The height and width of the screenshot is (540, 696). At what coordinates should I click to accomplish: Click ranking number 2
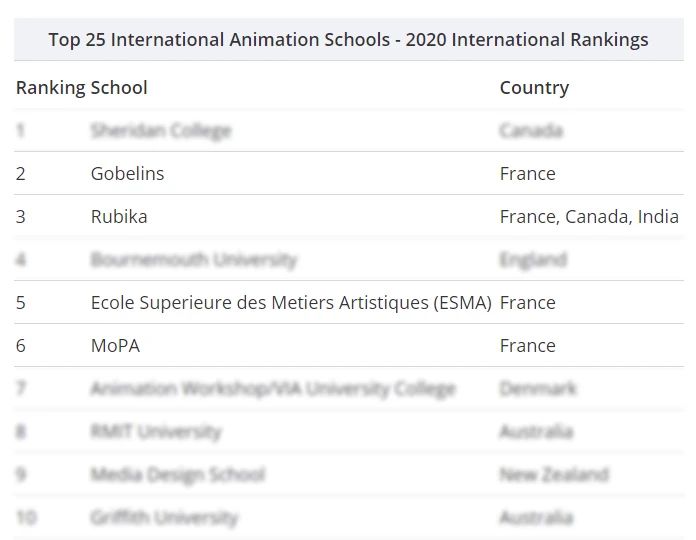click(x=20, y=173)
